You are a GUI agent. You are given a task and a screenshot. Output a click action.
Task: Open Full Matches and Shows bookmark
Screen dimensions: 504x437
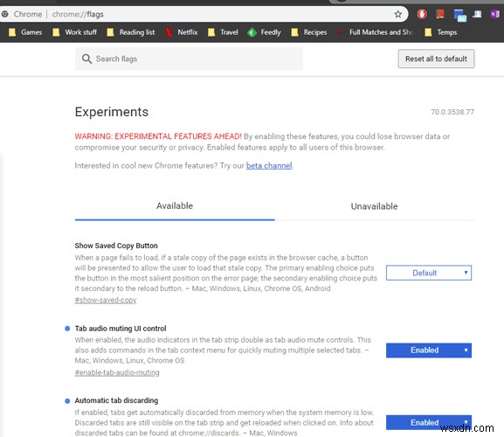[375, 32]
